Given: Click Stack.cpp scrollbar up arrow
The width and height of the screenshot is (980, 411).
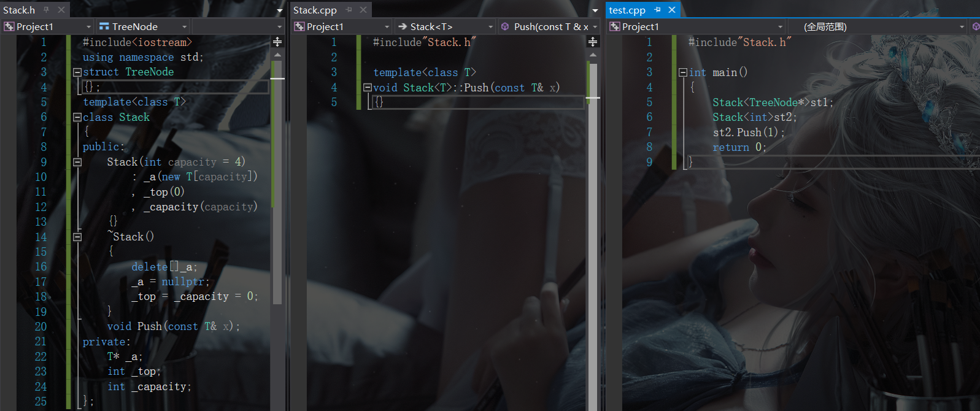Looking at the screenshot, I should (x=593, y=55).
